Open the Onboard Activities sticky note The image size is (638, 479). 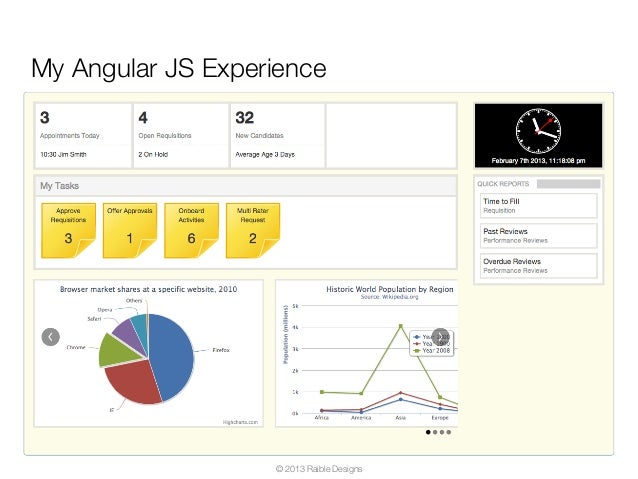pyautogui.click(x=191, y=230)
